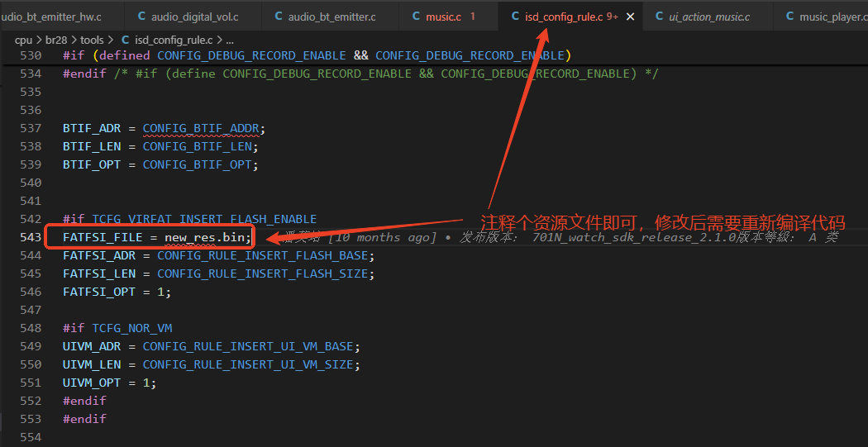Click UIVM_ADR identifier on line 549

pos(92,347)
